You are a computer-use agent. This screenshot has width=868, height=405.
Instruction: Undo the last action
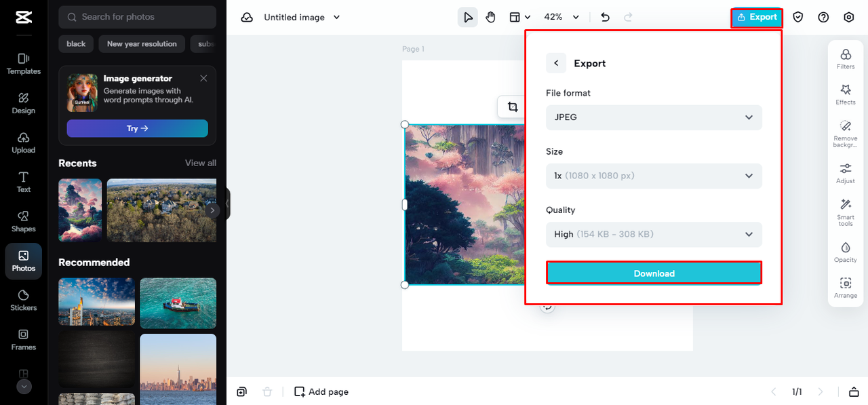pos(606,17)
